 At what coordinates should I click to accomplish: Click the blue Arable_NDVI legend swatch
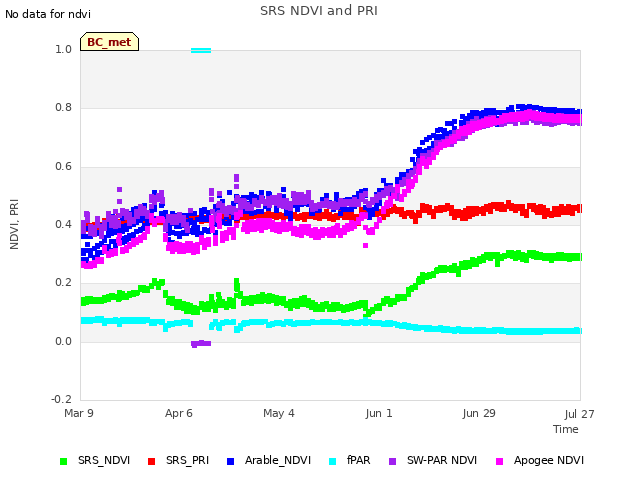[x=230, y=461]
